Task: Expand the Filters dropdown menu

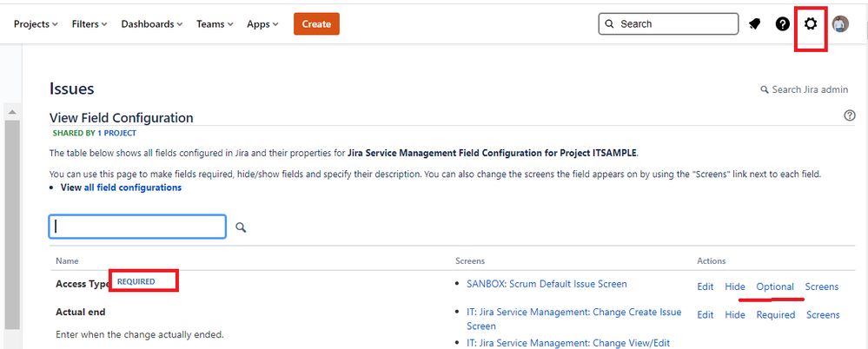Action: tap(89, 24)
